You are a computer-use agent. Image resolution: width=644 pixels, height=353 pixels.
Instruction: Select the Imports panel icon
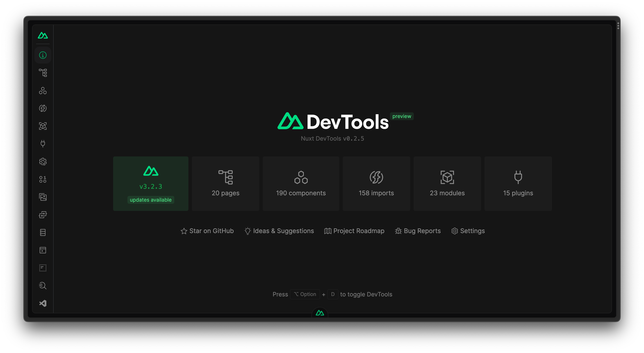pos(43,108)
